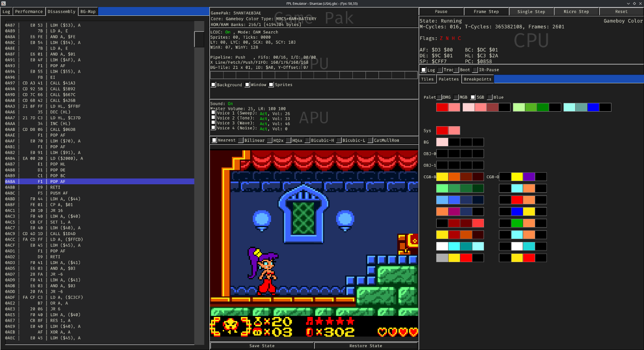Click the grayish-teal swatch in top palette row
Screen dimensions: 644x350
pyautogui.click(x=581, y=108)
